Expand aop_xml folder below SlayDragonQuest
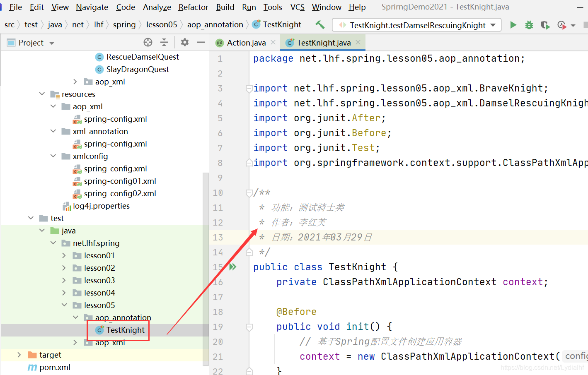 tap(75, 82)
